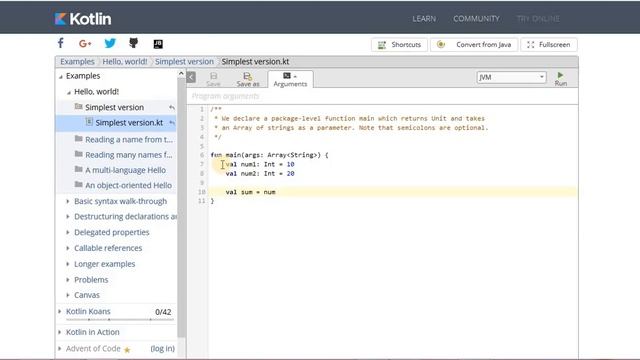Screen dimensions: 640x360
Task: Open the Shortcuts button
Action: pyautogui.click(x=399, y=44)
